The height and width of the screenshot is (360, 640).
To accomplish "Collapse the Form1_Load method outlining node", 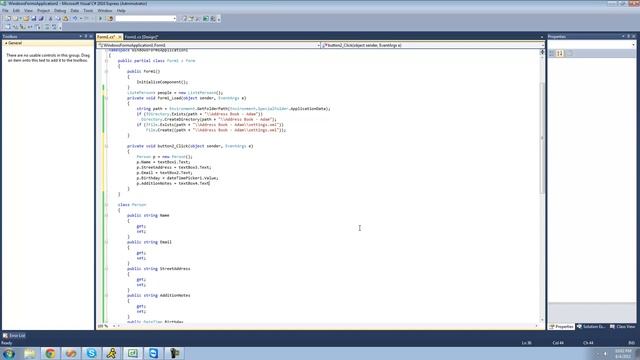I will pyautogui.click(x=107, y=98).
